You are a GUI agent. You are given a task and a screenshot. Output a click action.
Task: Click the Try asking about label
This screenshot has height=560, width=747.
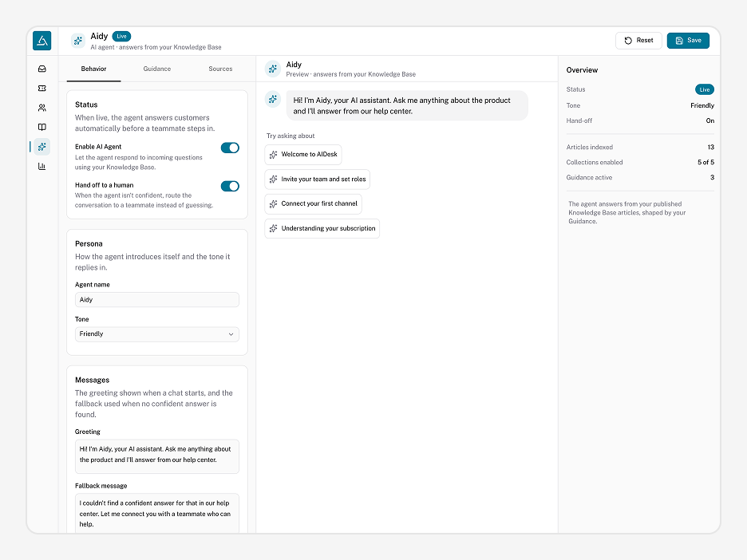[x=290, y=136]
